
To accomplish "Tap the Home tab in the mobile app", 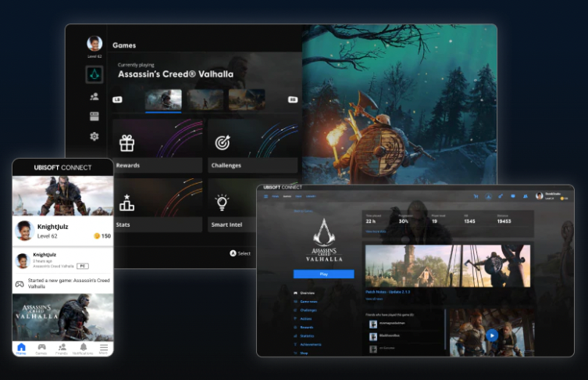I will pyautogui.click(x=21, y=349).
